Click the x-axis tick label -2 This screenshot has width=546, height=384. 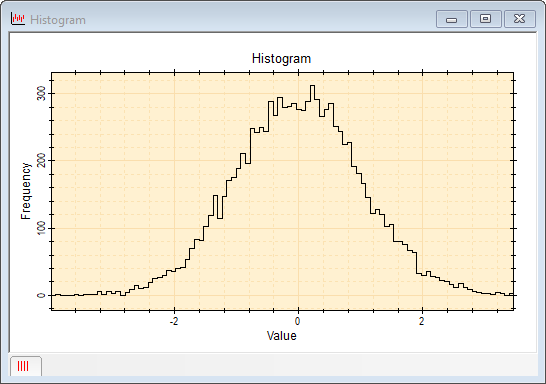(x=174, y=321)
